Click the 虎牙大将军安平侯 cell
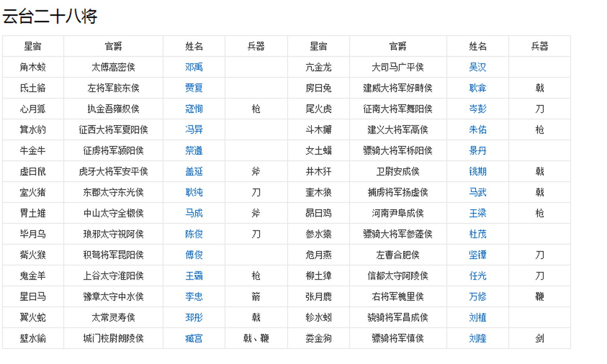Screen dimensions: 607x364 (113, 171)
